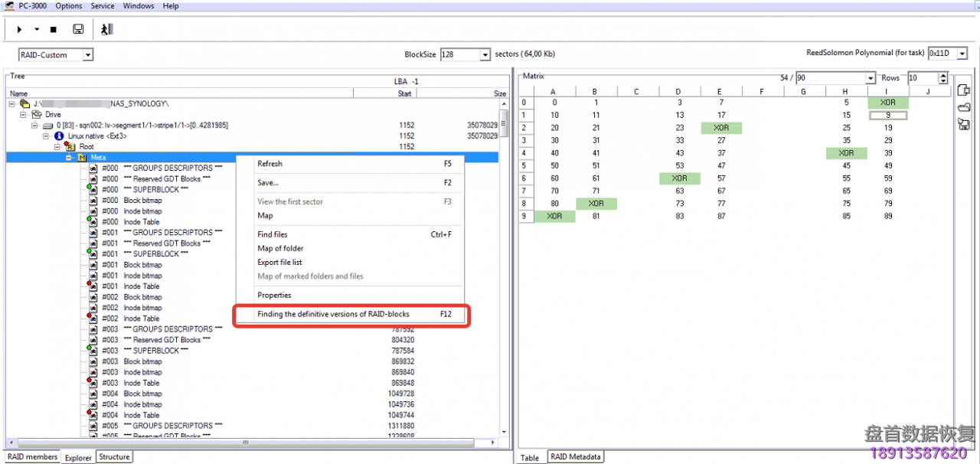Image resolution: width=980 pixels, height=464 pixels.
Task: Click the Linux native Ext3 info icon
Action: click(x=59, y=136)
